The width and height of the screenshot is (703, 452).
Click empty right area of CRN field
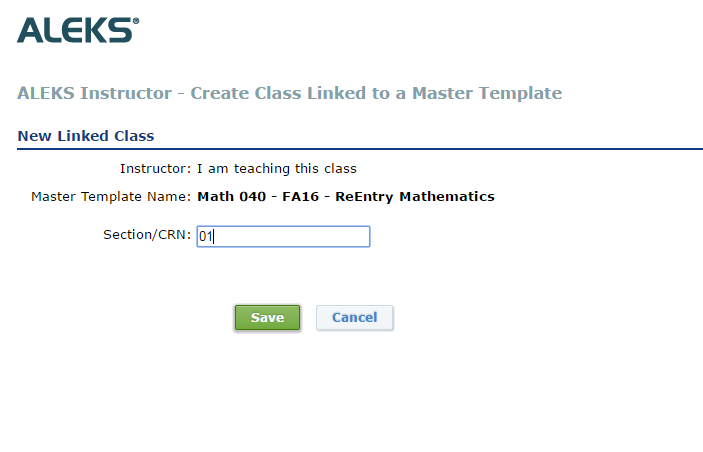(x=314, y=236)
